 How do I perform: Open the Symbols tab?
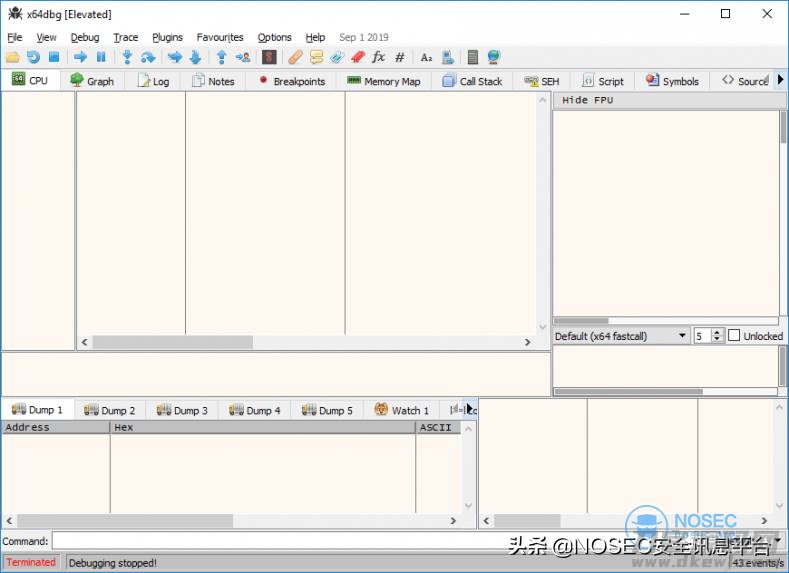coord(672,81)
